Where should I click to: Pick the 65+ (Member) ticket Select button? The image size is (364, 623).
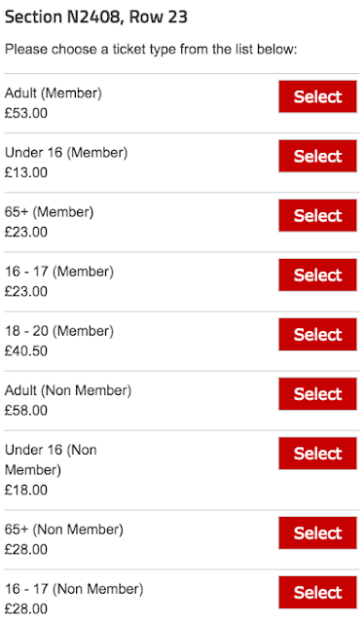(x=317, y=216)
